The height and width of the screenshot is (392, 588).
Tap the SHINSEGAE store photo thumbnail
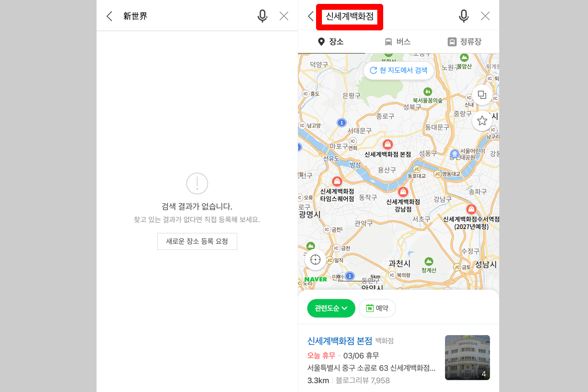click(x=467, y=358)
